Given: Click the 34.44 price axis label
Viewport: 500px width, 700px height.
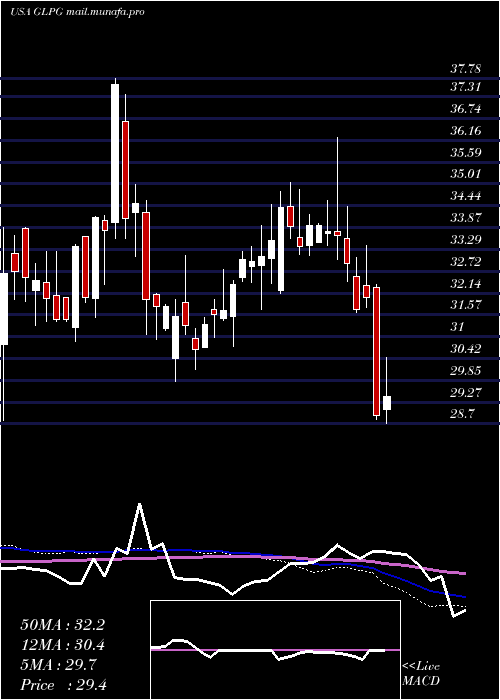Looking at the screenshot, I should (465, 196).
